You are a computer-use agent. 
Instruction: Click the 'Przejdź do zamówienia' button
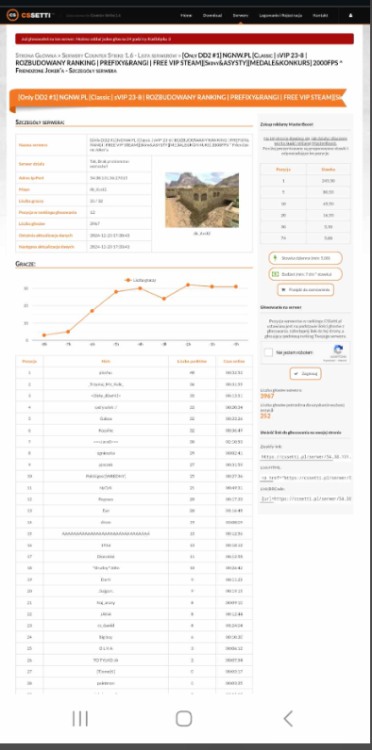305,290
